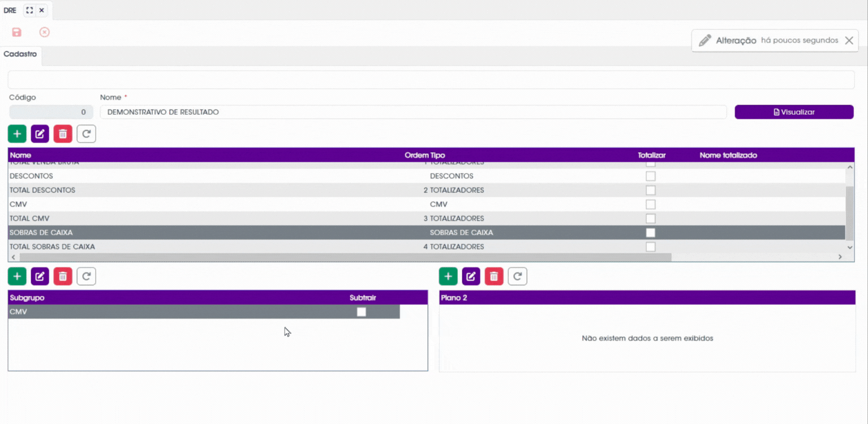The height and width of the screenshot is (424, 868).
Task: Edit selected row in Nome grid
Action: point(40,134)
